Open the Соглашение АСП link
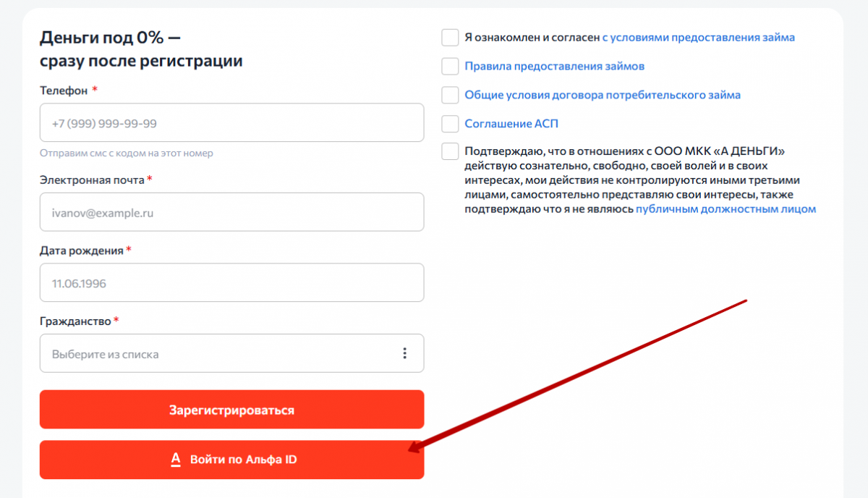The width and height of the screenshot is (868, 498). pos(511,124)
